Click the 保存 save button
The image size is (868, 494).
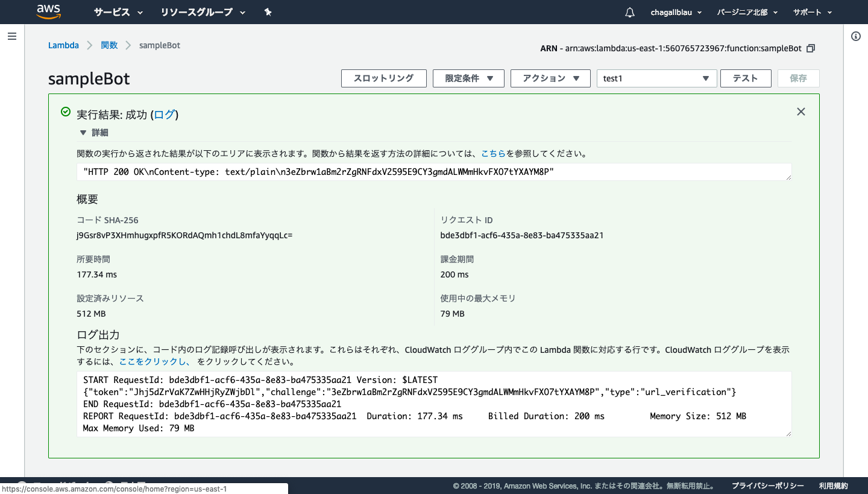coord(798,78)
